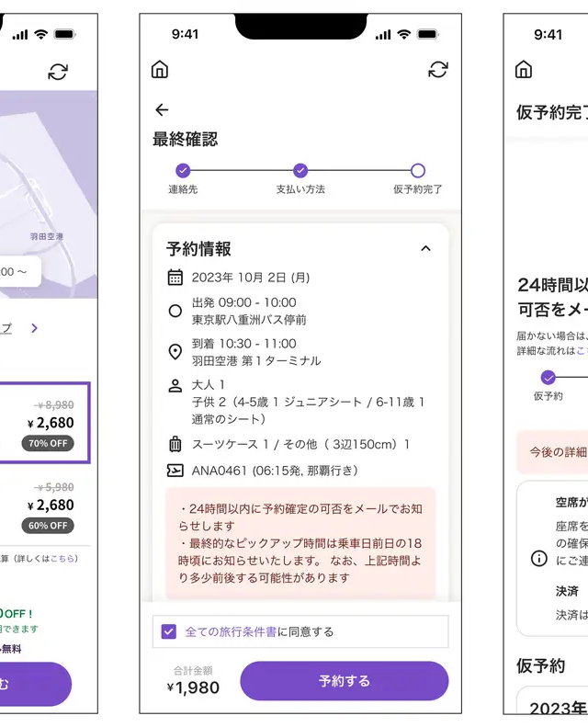The width and height of the screenshot is (588, 727).
Task: Tap the home icon on the 最終確認 screen
Action: 160,70
